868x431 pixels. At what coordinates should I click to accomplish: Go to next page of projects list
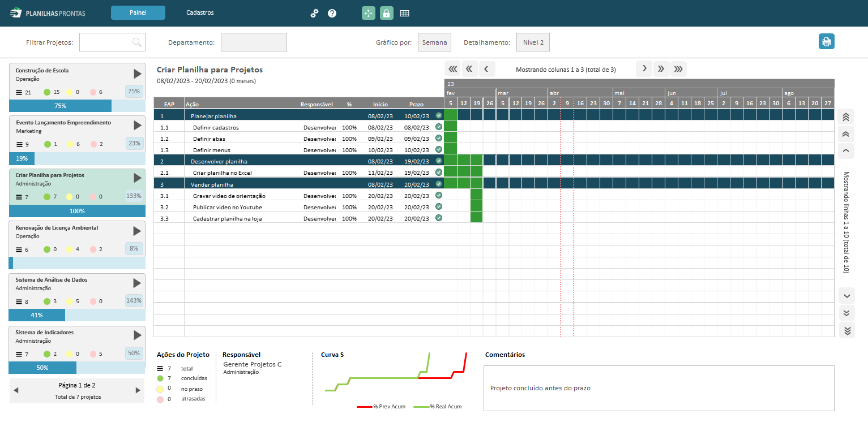point(138,390)
